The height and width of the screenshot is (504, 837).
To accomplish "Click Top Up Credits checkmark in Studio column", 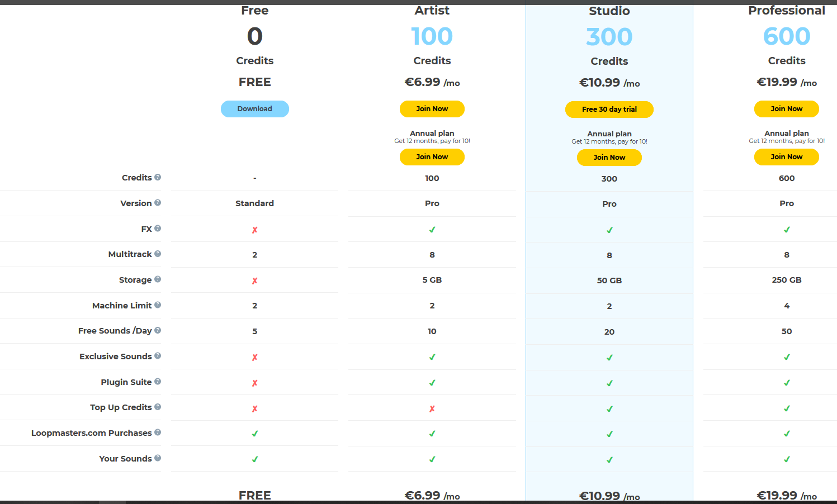I will 609,409.
